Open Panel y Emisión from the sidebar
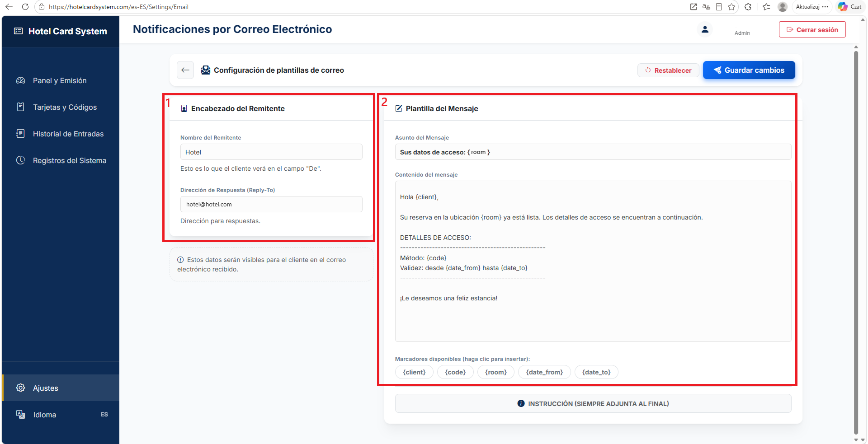Screen dimensions: 868x444 coord(61,80)
